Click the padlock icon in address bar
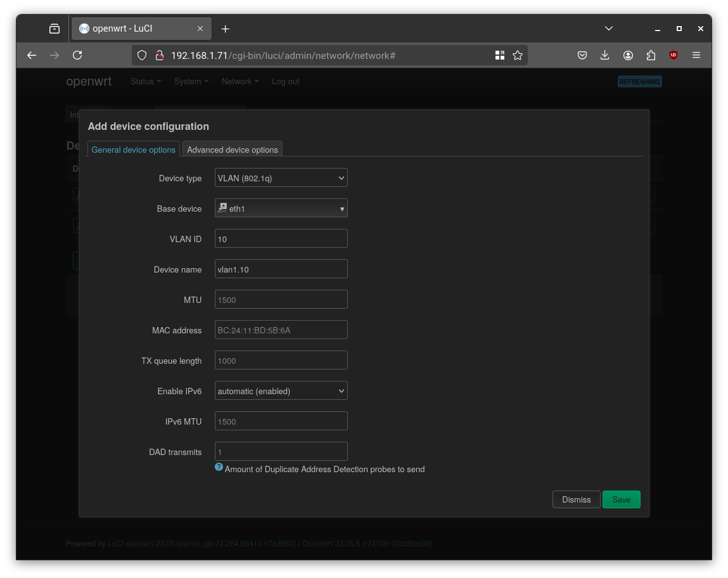This screenshot has width=728, height=578. (x=160, y=55)
